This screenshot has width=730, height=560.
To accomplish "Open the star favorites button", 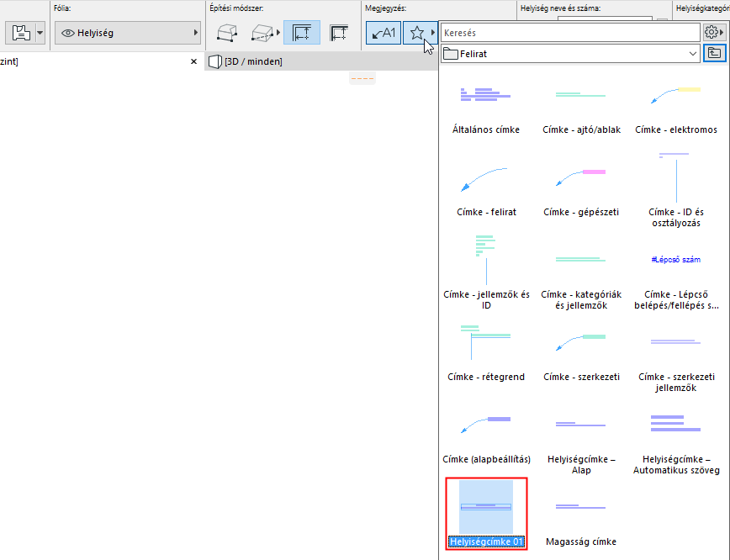I will 417,33.
